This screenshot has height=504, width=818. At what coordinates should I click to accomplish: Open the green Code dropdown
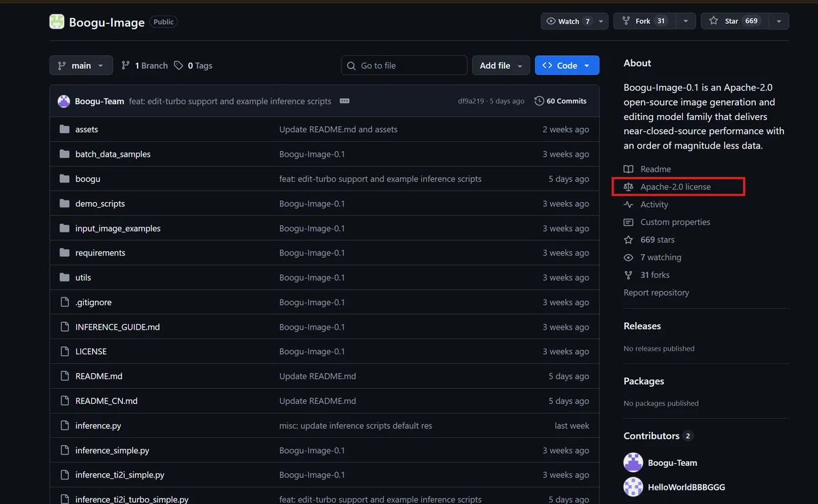[x=567, y=65]
